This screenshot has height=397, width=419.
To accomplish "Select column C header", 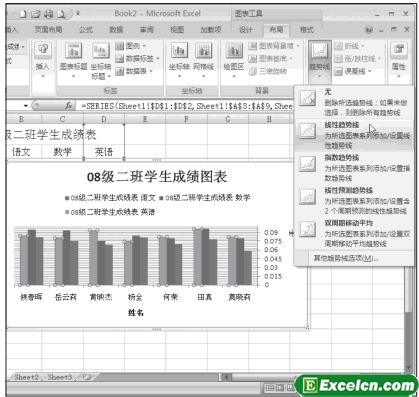I will [62, 119].
